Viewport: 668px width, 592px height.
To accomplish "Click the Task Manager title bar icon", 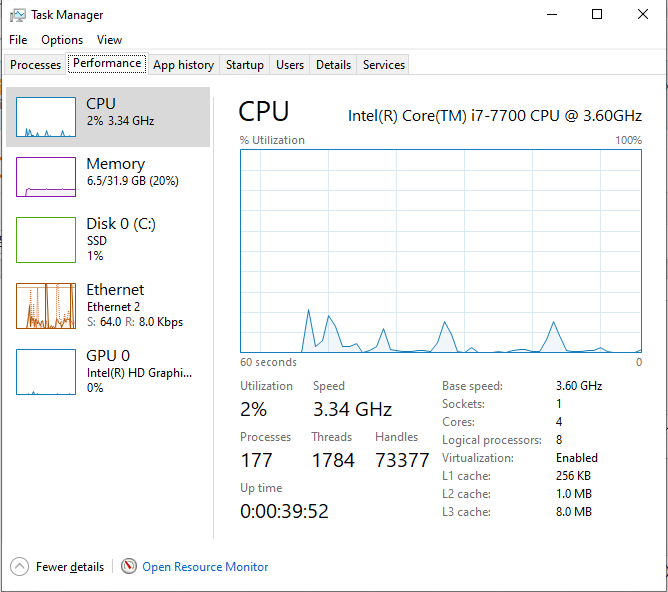I will click(17, 15).
